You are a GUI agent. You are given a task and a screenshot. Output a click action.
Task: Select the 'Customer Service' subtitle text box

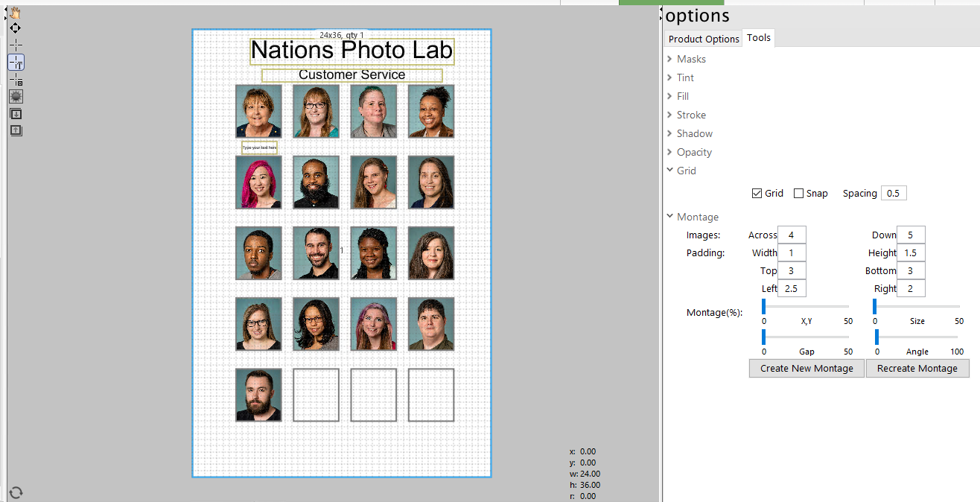coord(351,75)
